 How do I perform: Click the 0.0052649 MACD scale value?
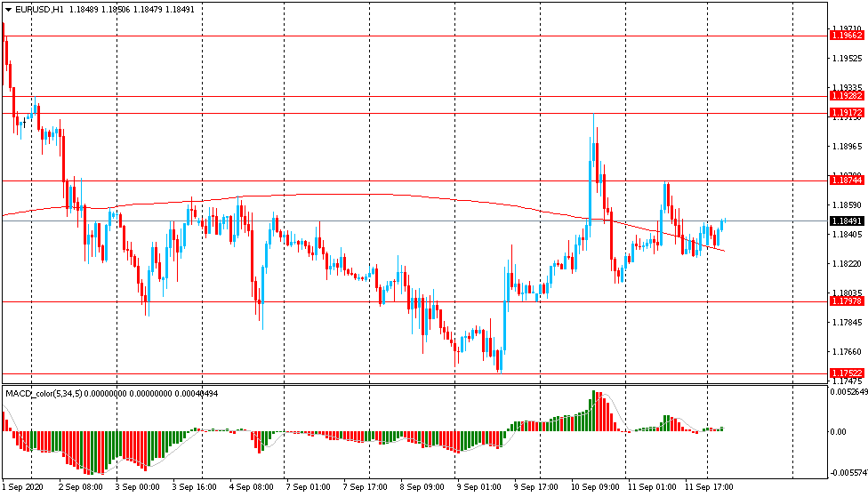coord(847,392)
